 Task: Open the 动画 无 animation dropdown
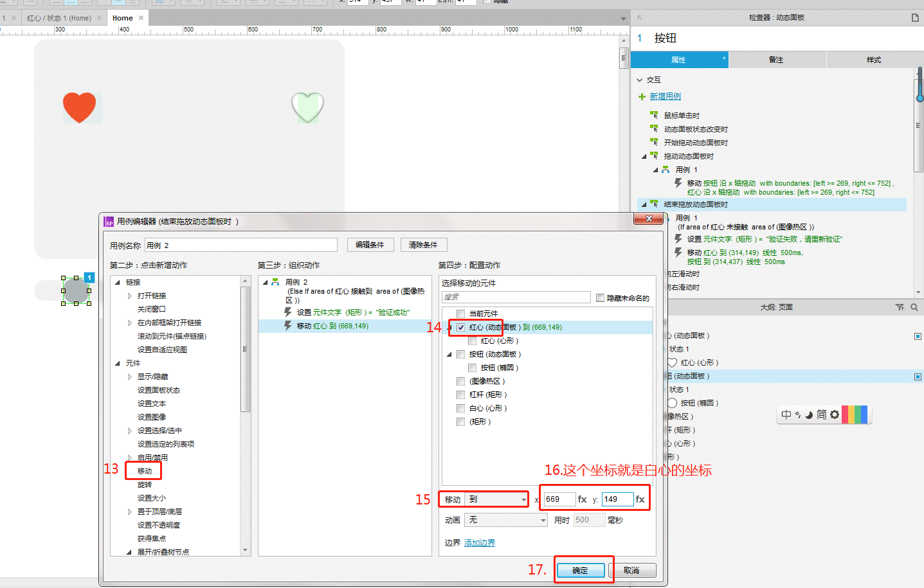[506, 520]
